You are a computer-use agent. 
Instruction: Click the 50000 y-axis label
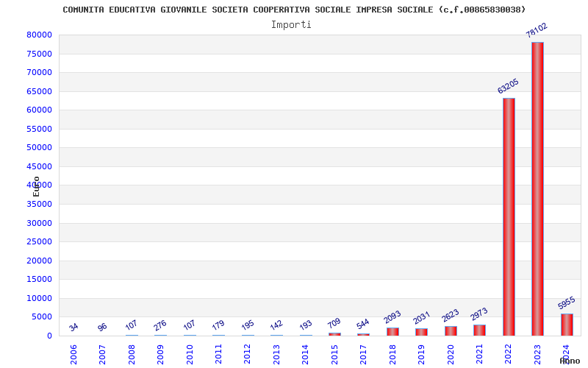tap(40, 148)
